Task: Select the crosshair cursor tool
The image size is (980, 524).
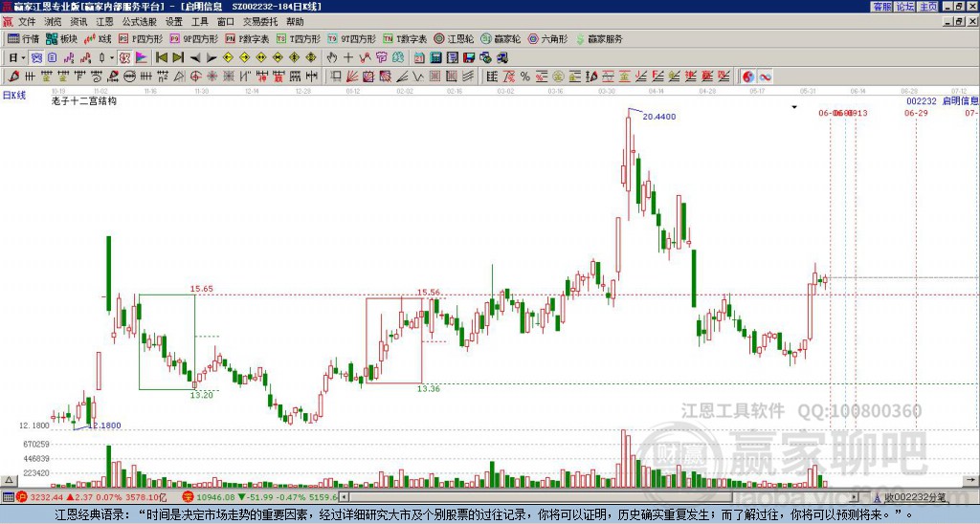Action: [x=348, y=57]
